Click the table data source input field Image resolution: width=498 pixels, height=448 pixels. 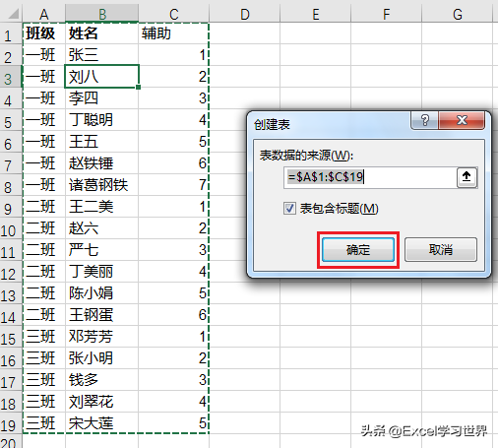point(370,177)
